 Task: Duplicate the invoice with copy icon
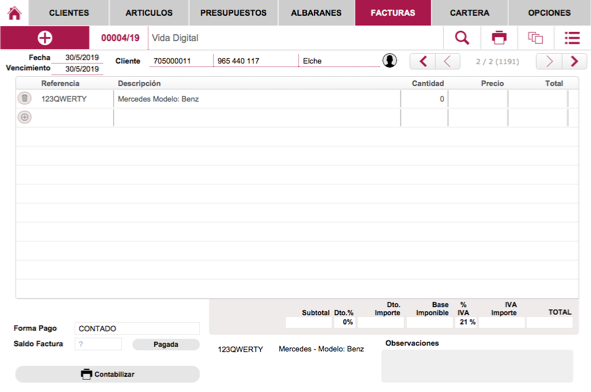(x=536, y=38)
